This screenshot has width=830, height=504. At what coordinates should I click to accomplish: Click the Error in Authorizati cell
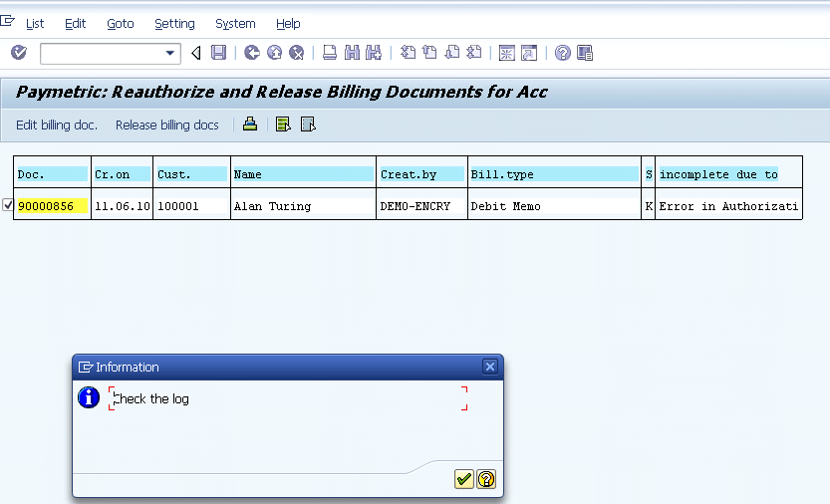728,206
